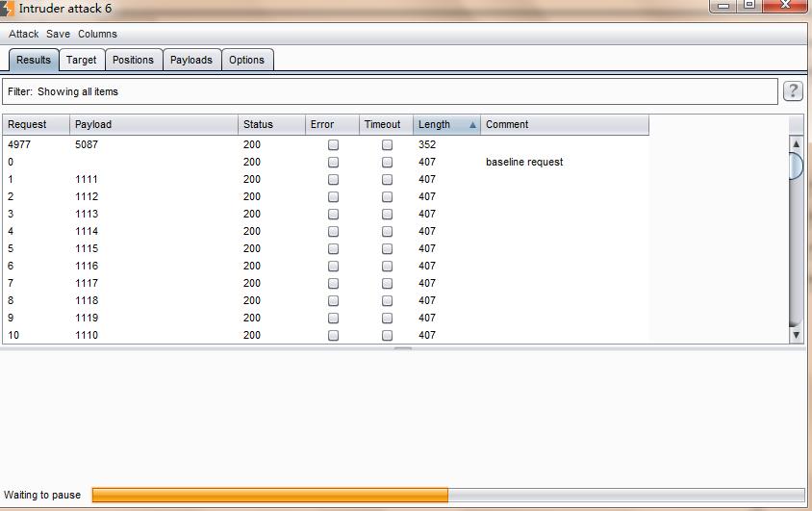Sort by the Payload column header
This screenshot has width=812, height=511.
[x=154, y=124]
